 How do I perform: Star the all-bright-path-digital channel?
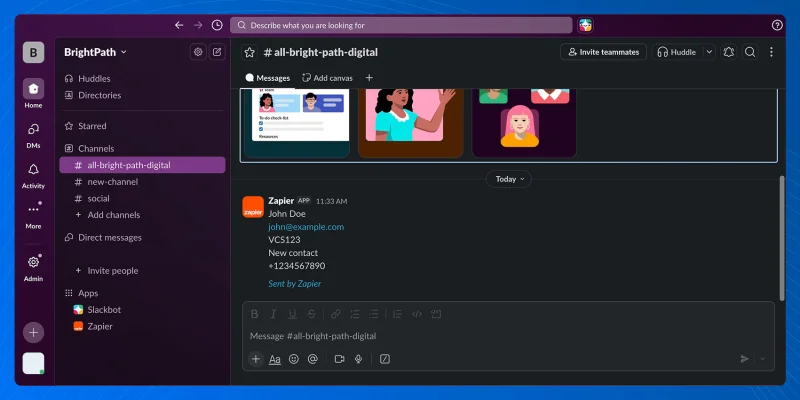(x=249, y=52)
